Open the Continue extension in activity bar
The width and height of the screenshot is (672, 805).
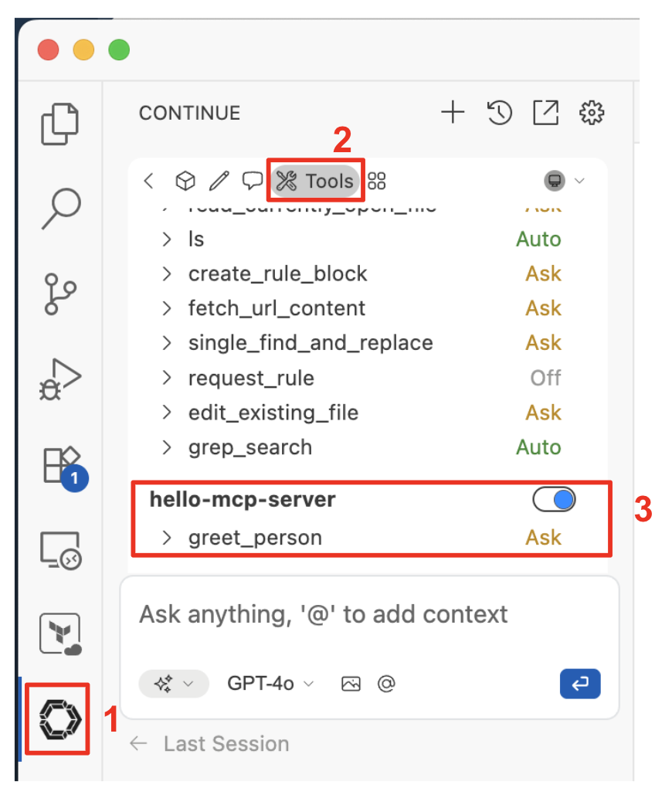coord(60,719)
